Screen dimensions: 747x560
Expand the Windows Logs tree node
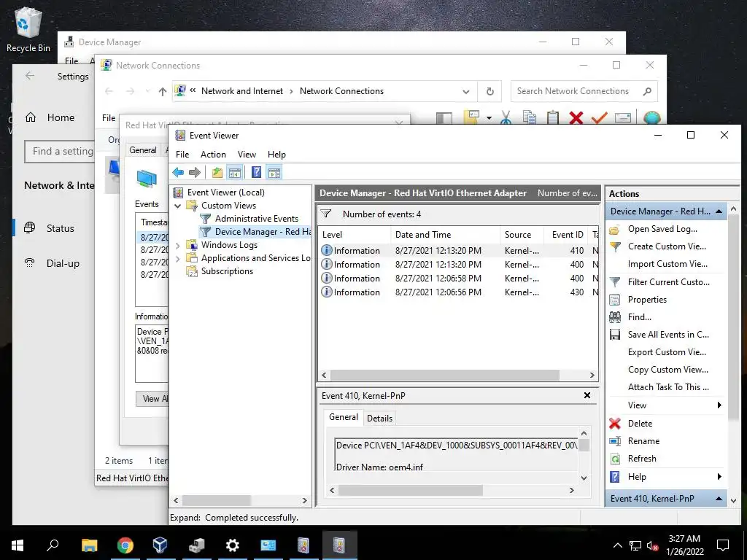[x=178, y=245]
